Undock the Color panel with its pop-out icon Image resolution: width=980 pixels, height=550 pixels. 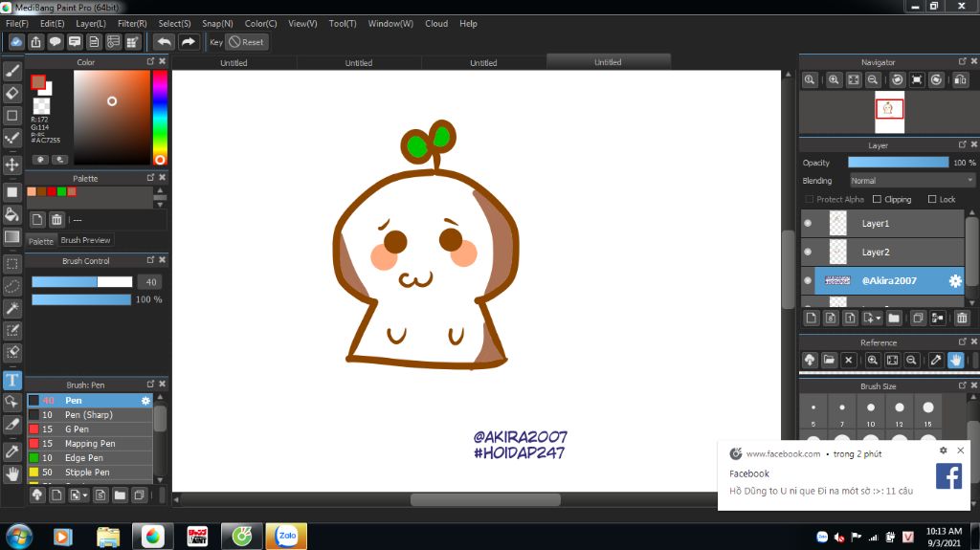tap(150, 61)
